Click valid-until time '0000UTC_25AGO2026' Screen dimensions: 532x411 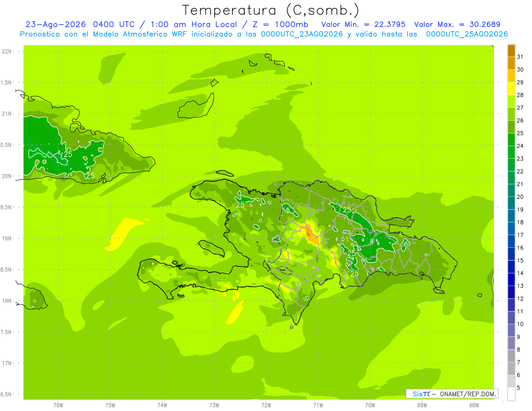click(467, 34)
